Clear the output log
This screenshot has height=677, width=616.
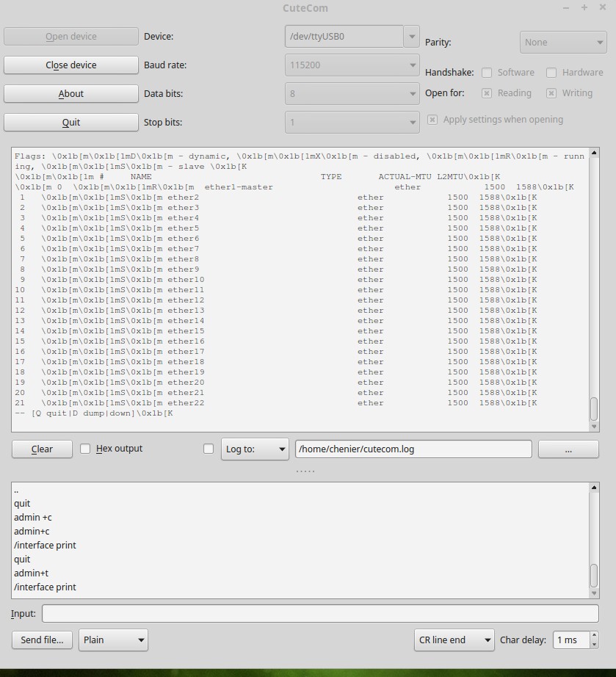point(42,449)
